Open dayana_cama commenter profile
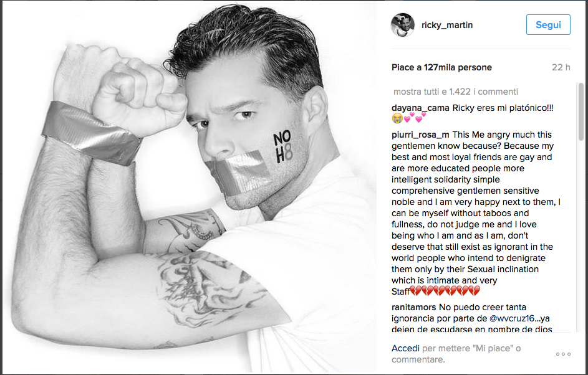The width and height of the screenshot is (588, 375). coord(420,108)
